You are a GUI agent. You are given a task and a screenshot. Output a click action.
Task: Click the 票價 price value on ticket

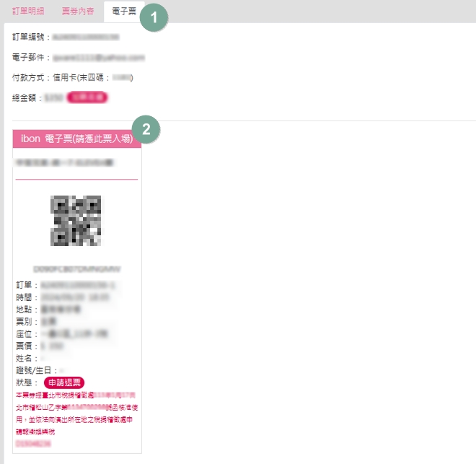click(x=51, y=346)
